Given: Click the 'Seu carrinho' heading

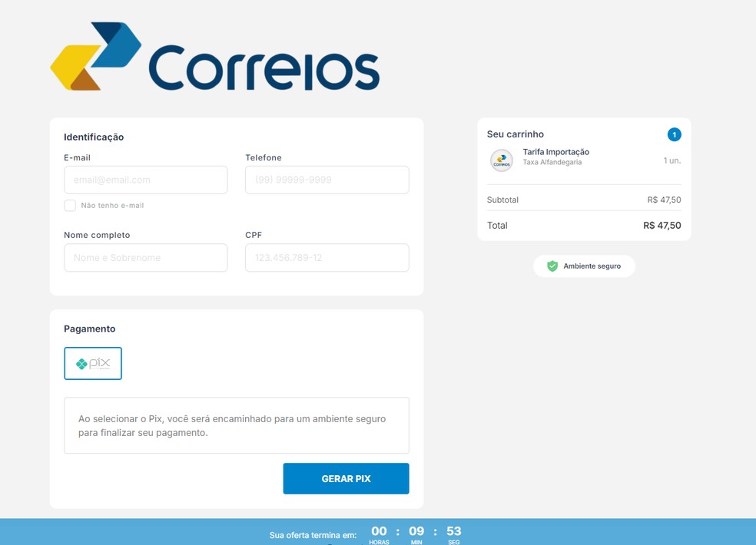Looking at the screenshot, I should pos(516,134).
